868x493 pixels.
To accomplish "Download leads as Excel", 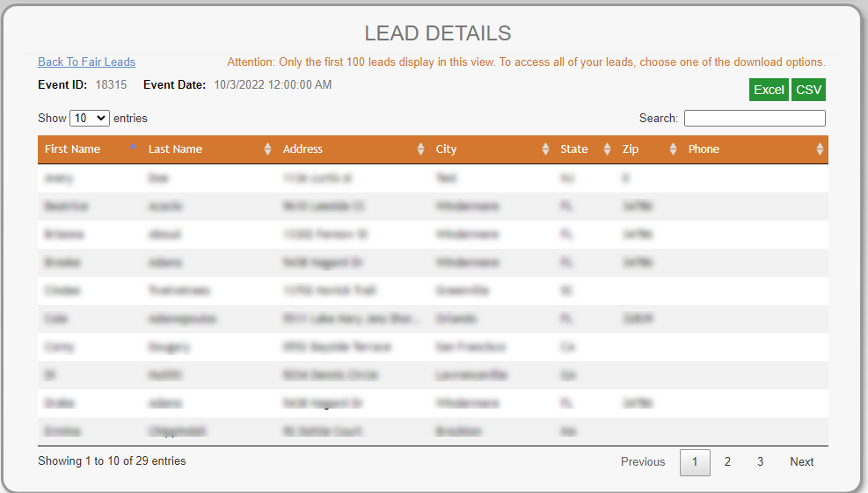I will point(769,90).
